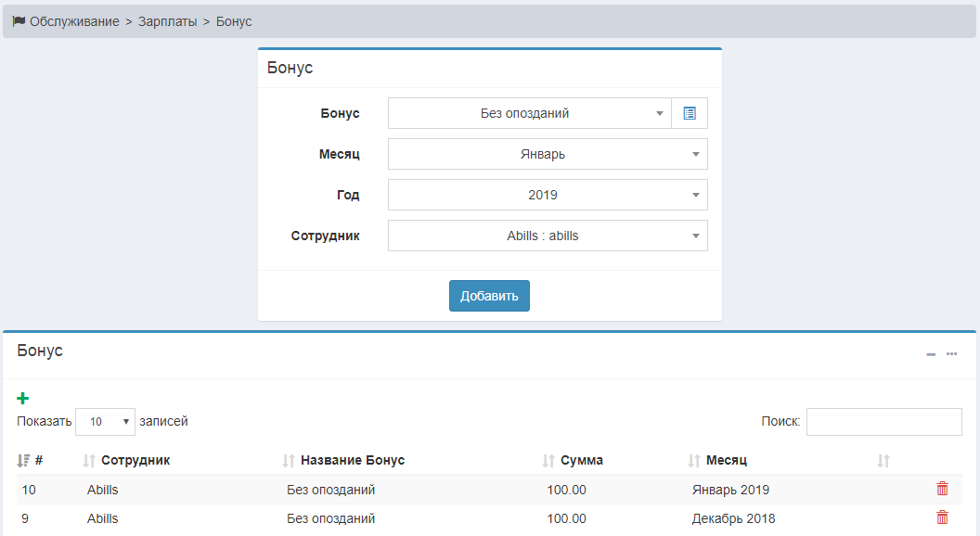Focus the Поиск search field
This screenshot has width=980, height=536.
(x=883, y=422)
